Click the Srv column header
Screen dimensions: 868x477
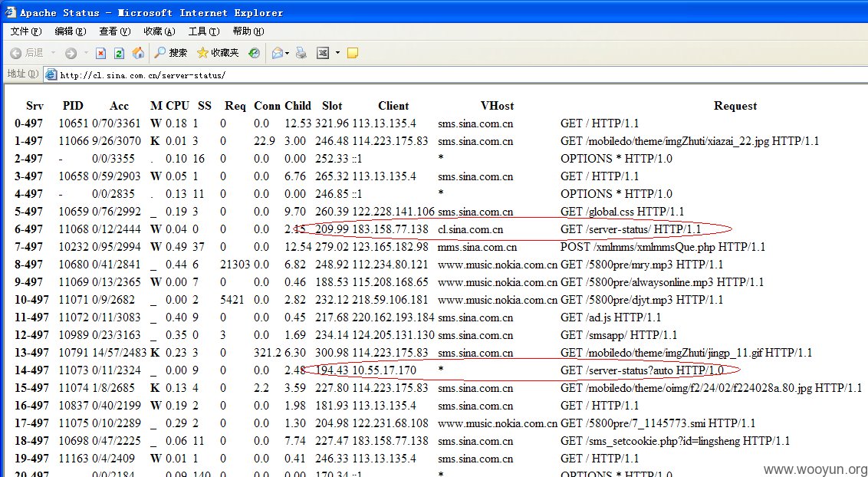pyautogui.click(x=35, y=106)
